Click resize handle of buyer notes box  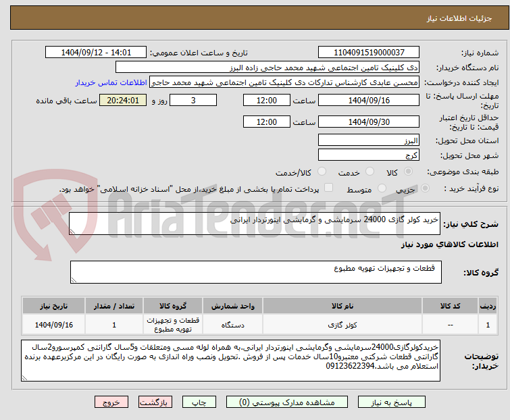(25, 377)
